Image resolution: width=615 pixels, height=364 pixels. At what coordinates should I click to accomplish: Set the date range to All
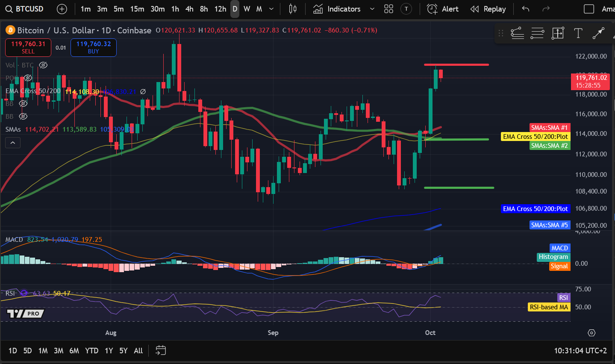click(138, 351)
